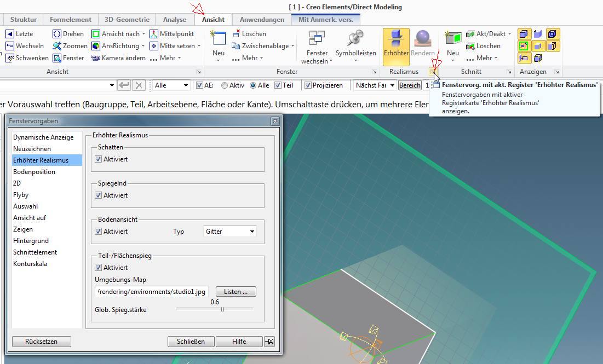
Task: Click the Letzte view icon
Action: coord(10,34)
